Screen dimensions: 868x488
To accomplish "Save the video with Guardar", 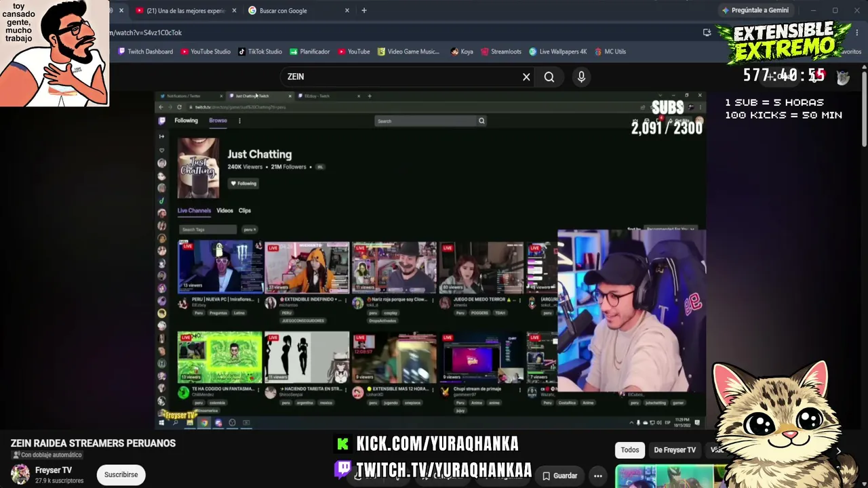I will tap(559, 476).
